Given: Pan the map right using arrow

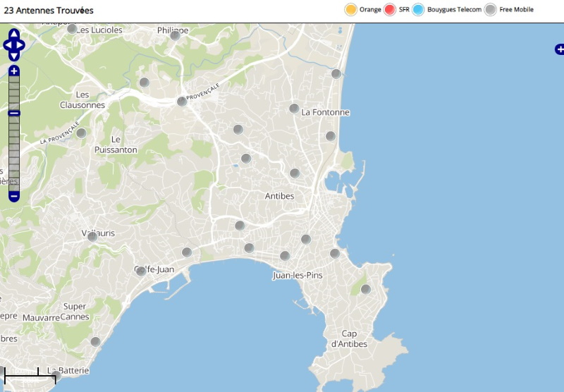Looking at the screenshot, I should click(x=21, y=46).
